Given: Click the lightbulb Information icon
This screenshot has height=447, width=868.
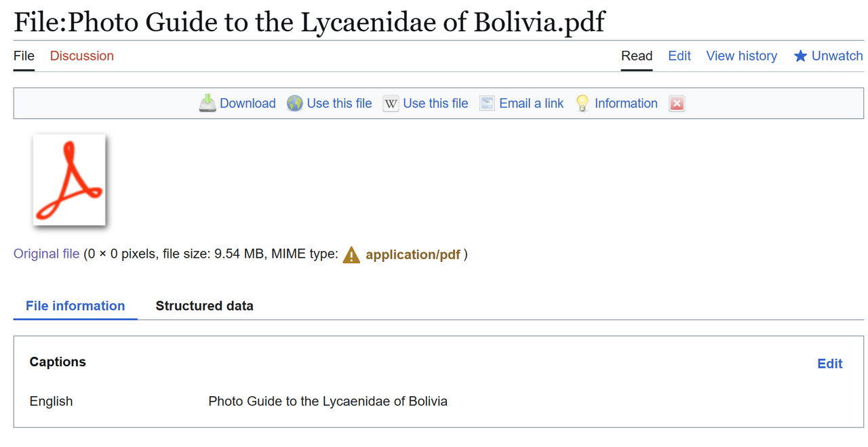Looking at the screenshot, I should tap(582, 103).
